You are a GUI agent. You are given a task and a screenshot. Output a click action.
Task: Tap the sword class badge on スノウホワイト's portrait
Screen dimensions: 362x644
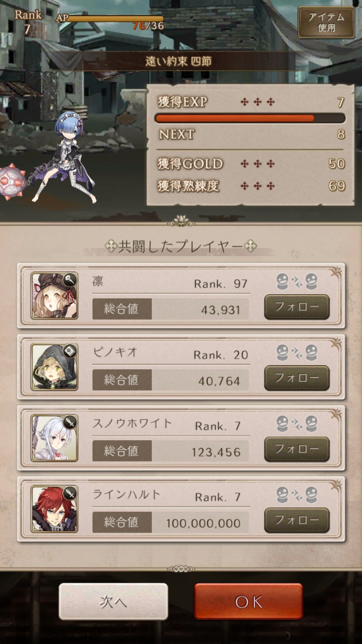(70, 422)
